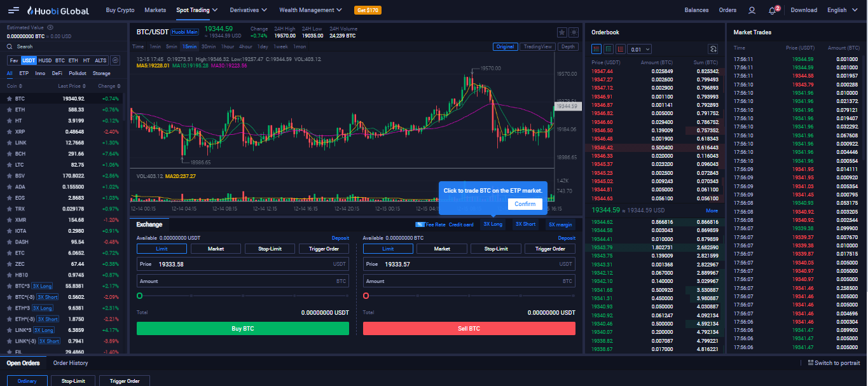The height and width of the screenshot is (386, 868).
Task: Click Get $170 promo button
Action: click(368, 10)
